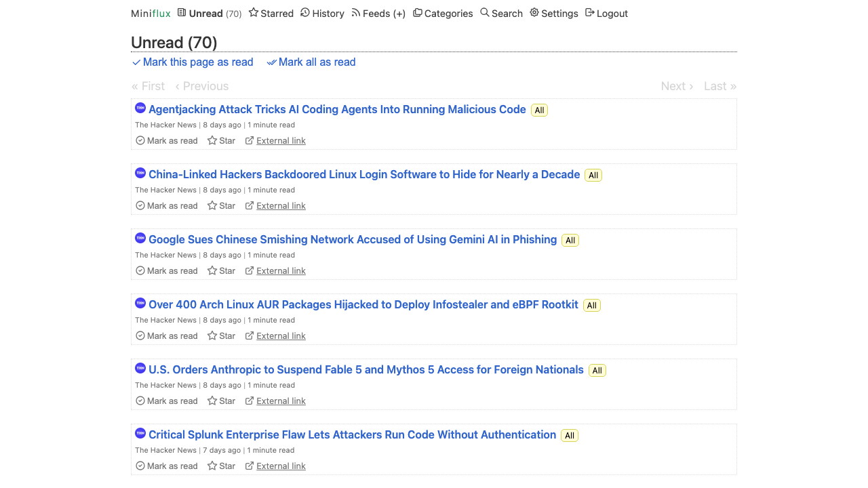
Task: Open the Categories page
Action: 443,14
